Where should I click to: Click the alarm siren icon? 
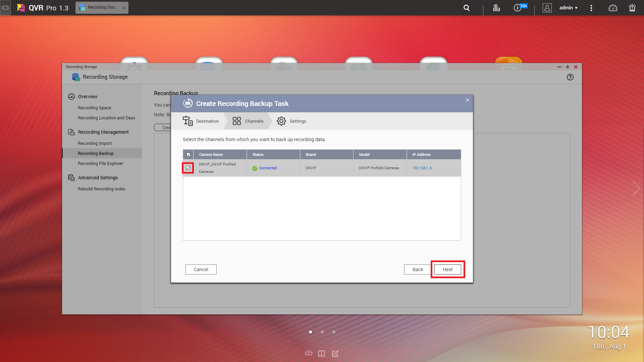pyautogui.click(x=632, y=8)
